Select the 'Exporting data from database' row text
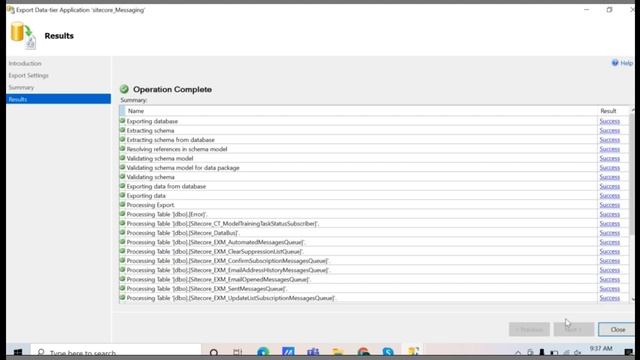Image resolution: width=640 pixels, height=360 pixels. (x=166, y=186)
